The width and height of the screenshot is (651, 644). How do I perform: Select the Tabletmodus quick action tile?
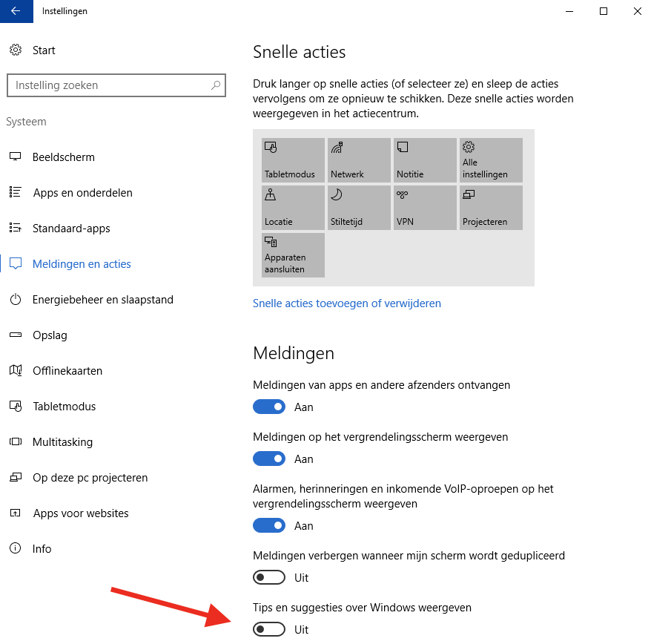[293, 160]
